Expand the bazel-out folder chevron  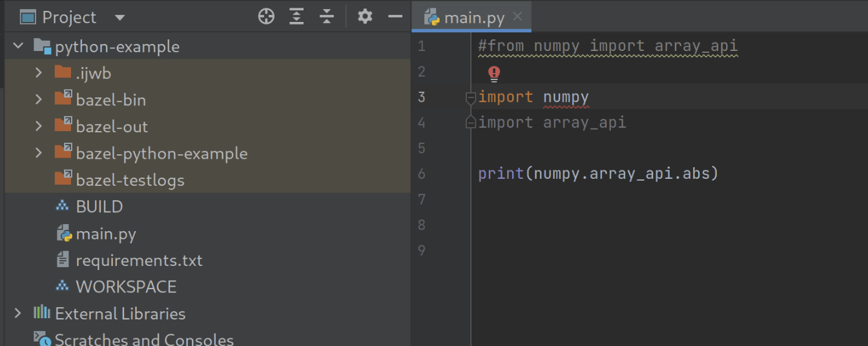coord(39,126)
